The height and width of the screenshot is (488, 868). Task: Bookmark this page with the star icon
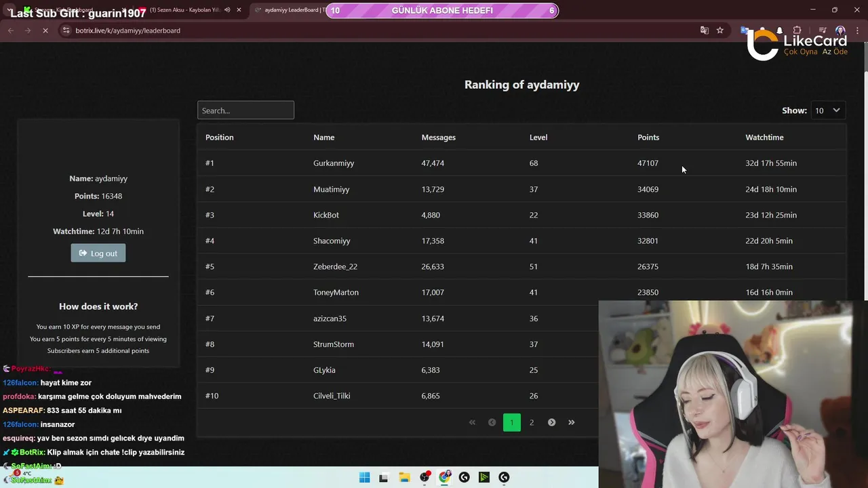[x=720, y=30]
